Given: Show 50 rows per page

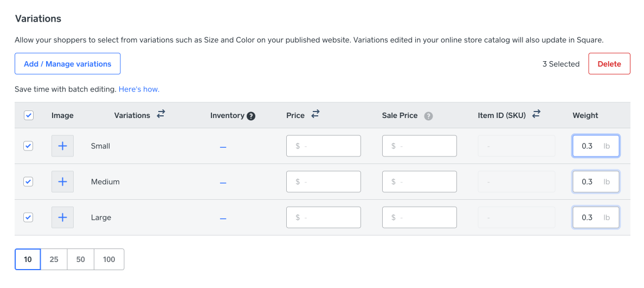Looking at the screenshot, I should (x=81, y=259).
